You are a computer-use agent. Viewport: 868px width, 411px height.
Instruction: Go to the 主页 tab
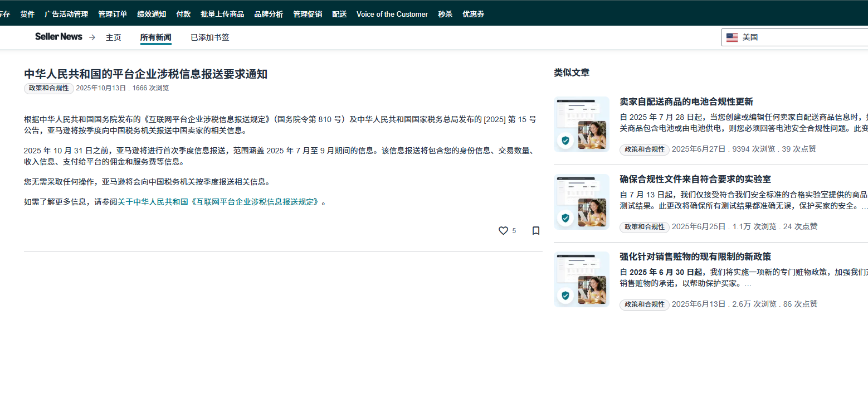click(114, 37)
